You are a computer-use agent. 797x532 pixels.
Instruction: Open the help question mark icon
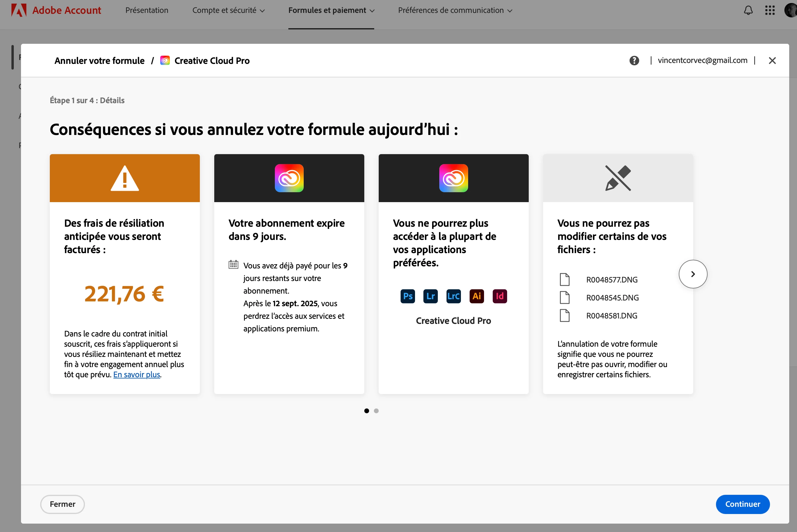[x=634, y=60]
